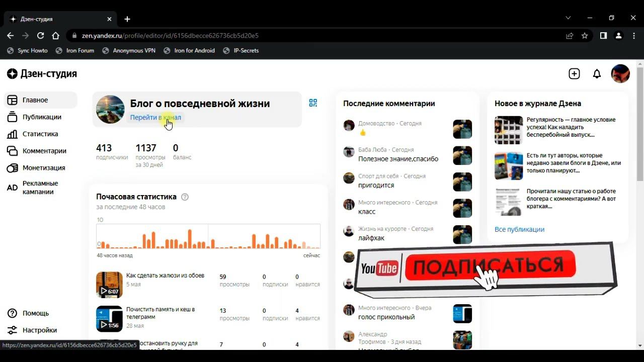Close the Дзен-студия tab
Viewport: 644px width, 362px height.
(109, 19)
